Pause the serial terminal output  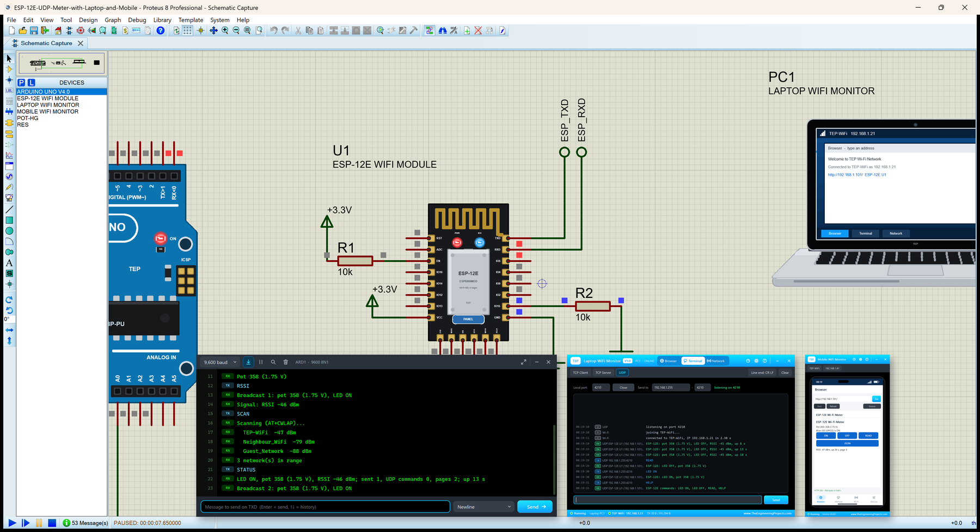[261, 362]
